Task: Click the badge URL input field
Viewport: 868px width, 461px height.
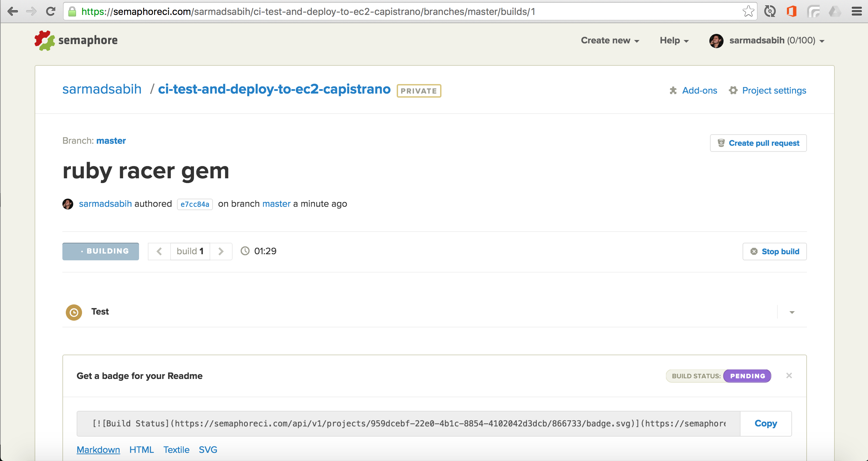Action: click(x=408, y=423)
